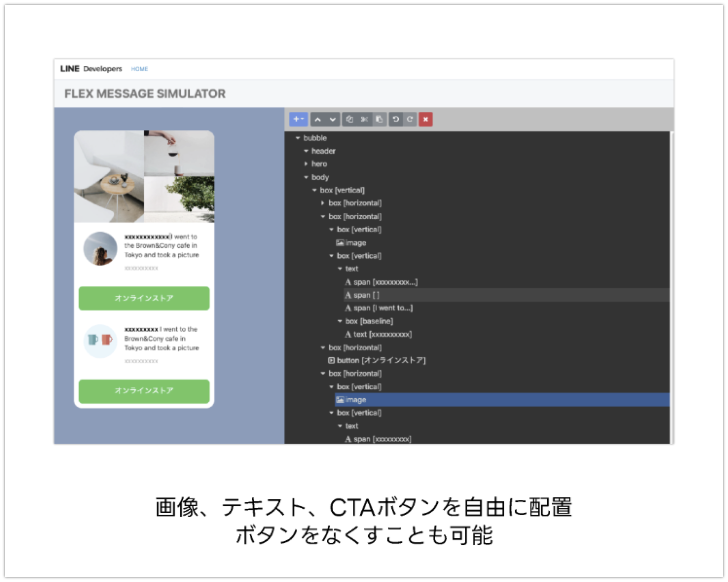
Task: Click the green オンラインストア button in the preview
Action: 144,298
